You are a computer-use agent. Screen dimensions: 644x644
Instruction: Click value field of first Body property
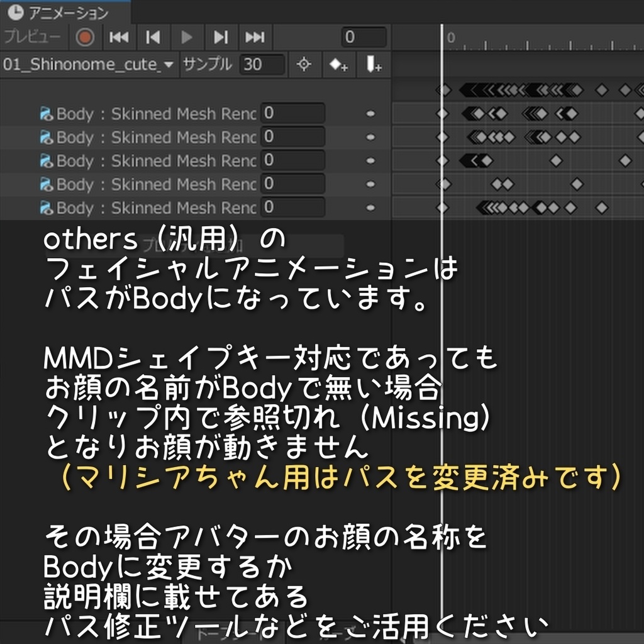click(293, 113)
